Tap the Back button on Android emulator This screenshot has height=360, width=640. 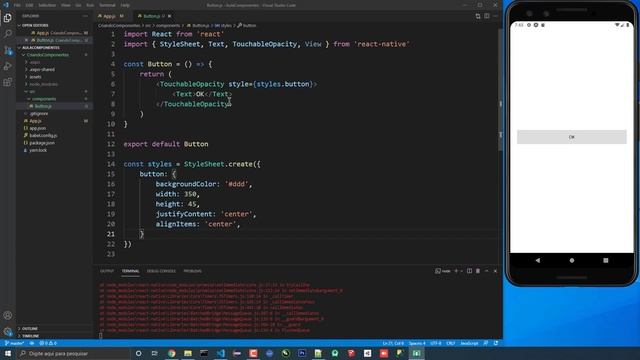tap(538, 260)
